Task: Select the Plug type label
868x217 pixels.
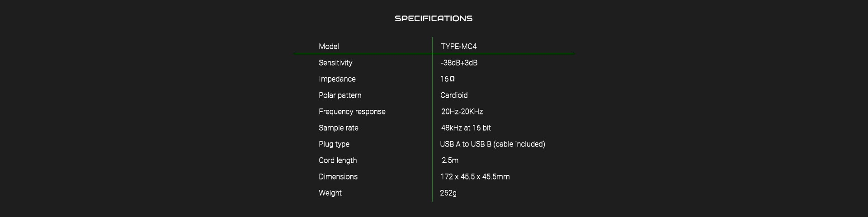Action: coord(334,144)
